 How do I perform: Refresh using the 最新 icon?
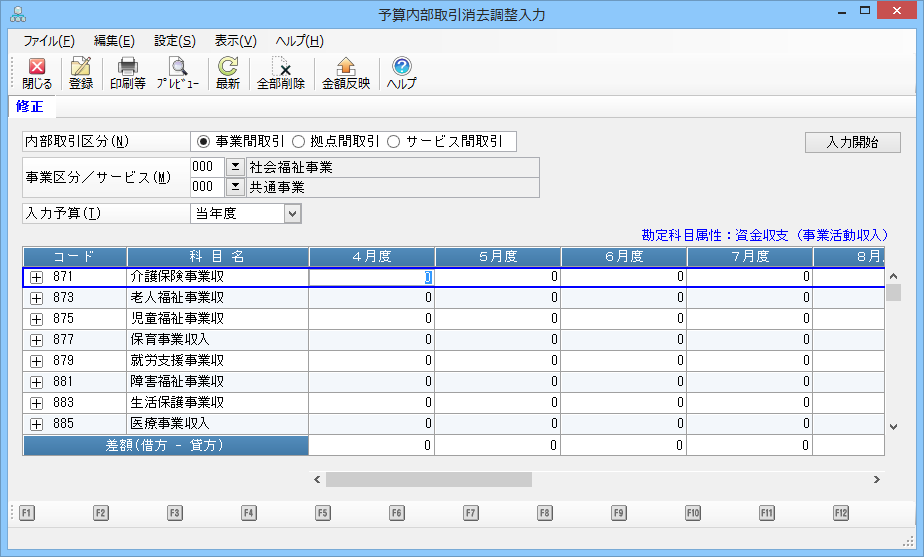point(228,73)
